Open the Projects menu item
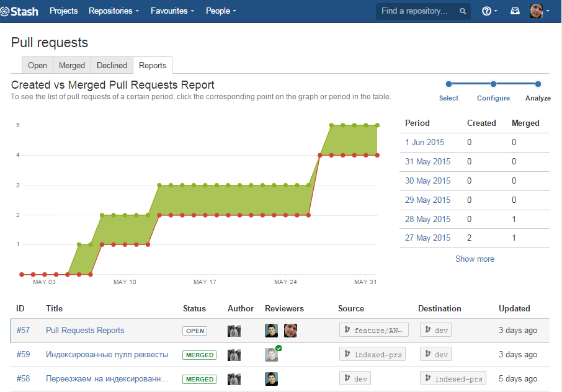562x392 pixels. pos(64,11)
